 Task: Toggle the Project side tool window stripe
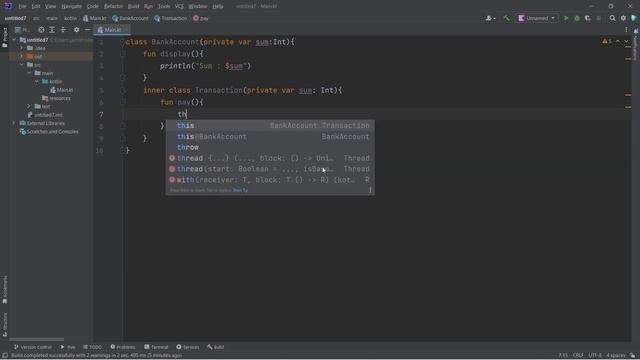[x=5, y=38]
